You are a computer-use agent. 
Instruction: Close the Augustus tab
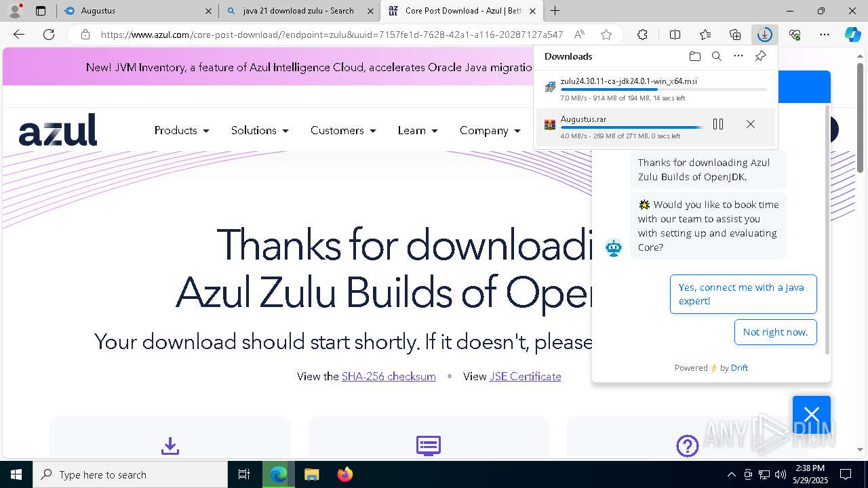208,11
